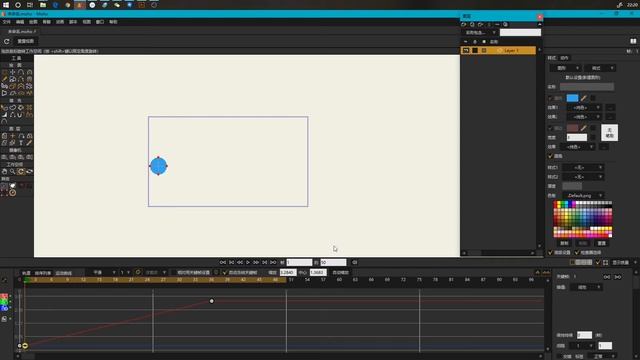
Task: Open the display quality dropdown
Action: [x=624, y=262]
